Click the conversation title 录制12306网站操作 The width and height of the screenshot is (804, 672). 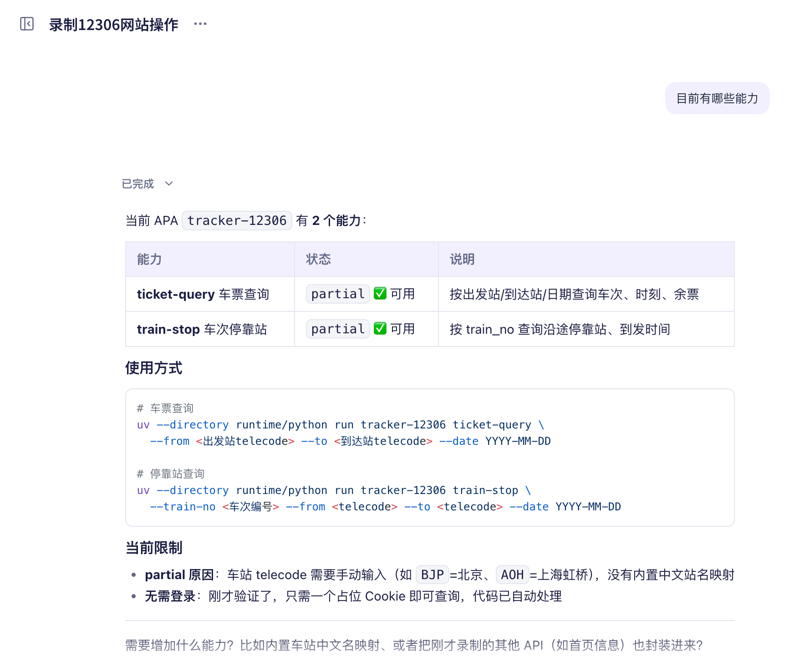point(114,25)
